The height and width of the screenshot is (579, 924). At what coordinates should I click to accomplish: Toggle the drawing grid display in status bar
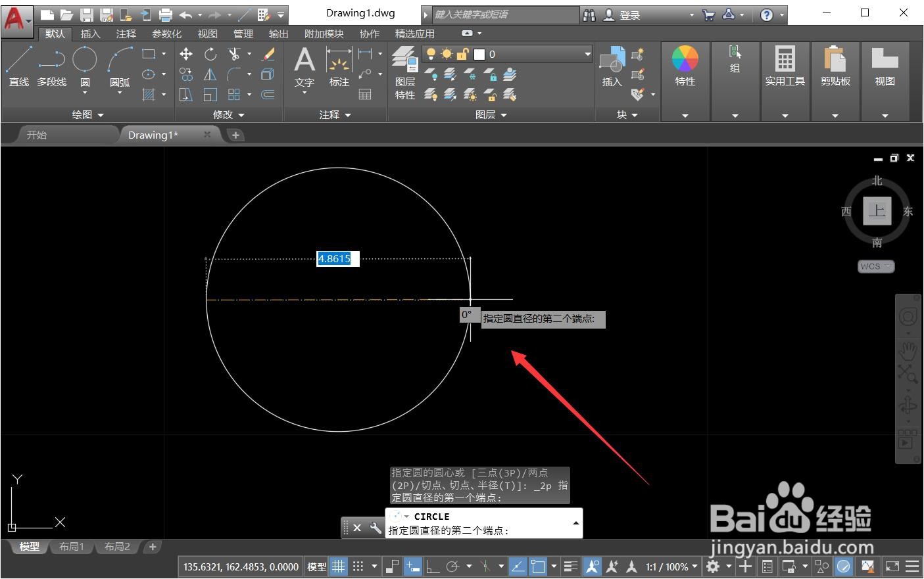(338, 567)
